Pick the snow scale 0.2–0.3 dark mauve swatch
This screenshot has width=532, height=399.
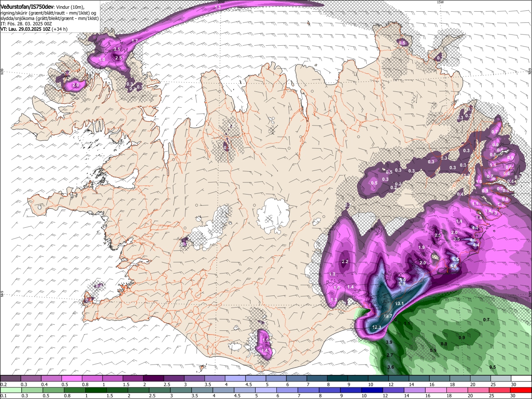(x=10, y=379)
